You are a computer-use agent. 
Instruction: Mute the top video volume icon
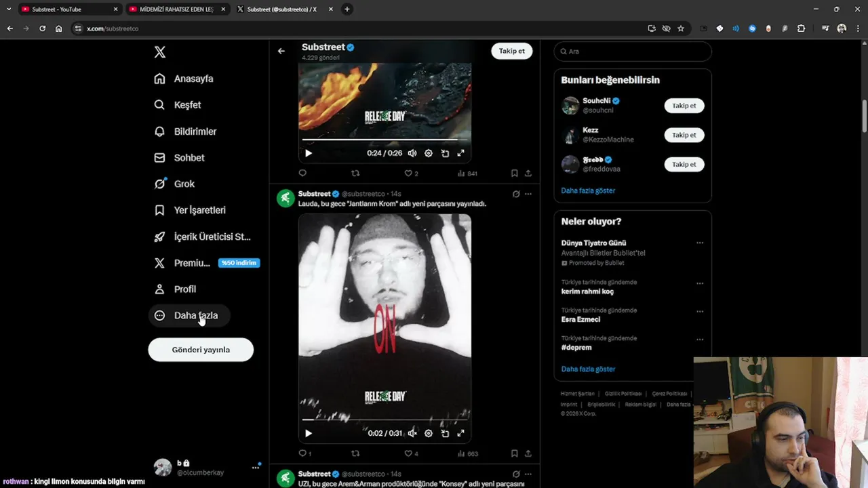(x=412, y=153)
